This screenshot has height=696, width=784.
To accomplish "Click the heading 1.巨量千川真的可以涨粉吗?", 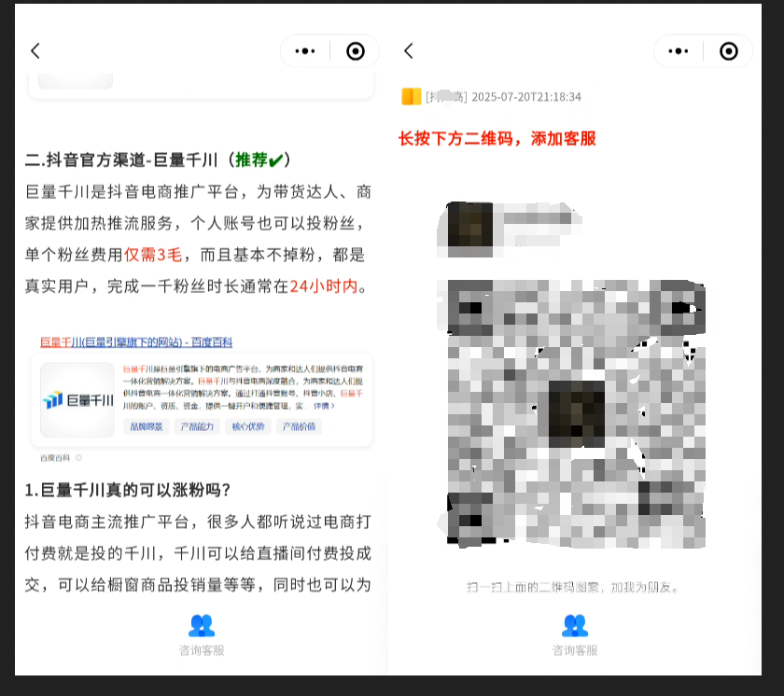I will point(128,490).
